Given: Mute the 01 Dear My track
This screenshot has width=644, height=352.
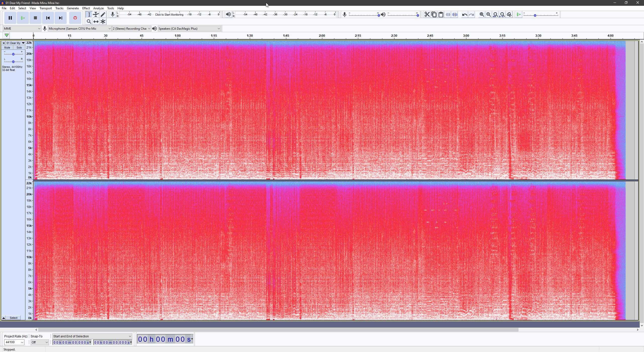Looking at the screenshot, I should tap(7, 48).
